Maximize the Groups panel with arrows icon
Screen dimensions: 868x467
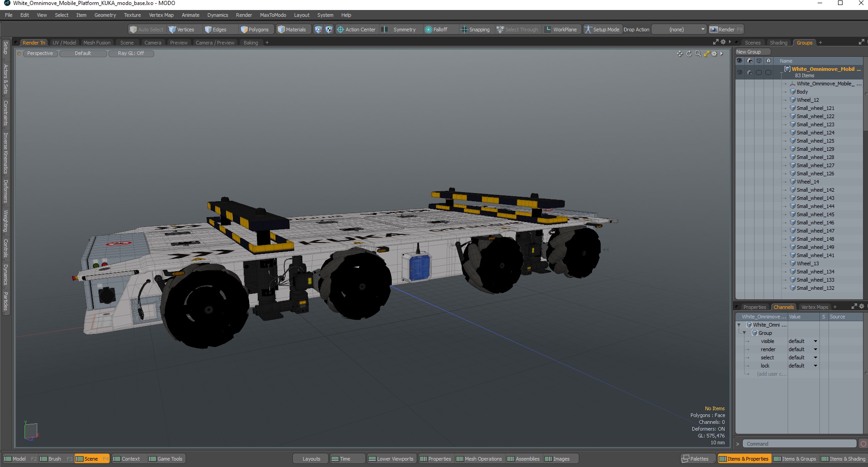[861, 42]
